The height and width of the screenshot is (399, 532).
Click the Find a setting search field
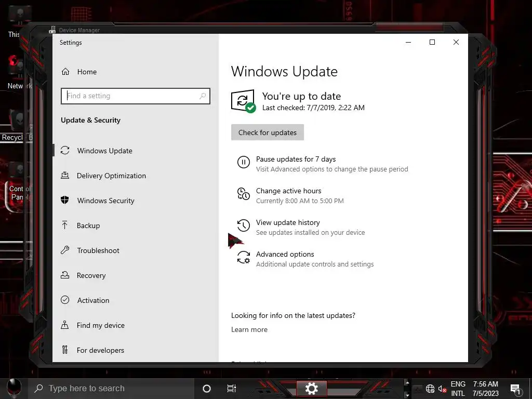[136, 96]
